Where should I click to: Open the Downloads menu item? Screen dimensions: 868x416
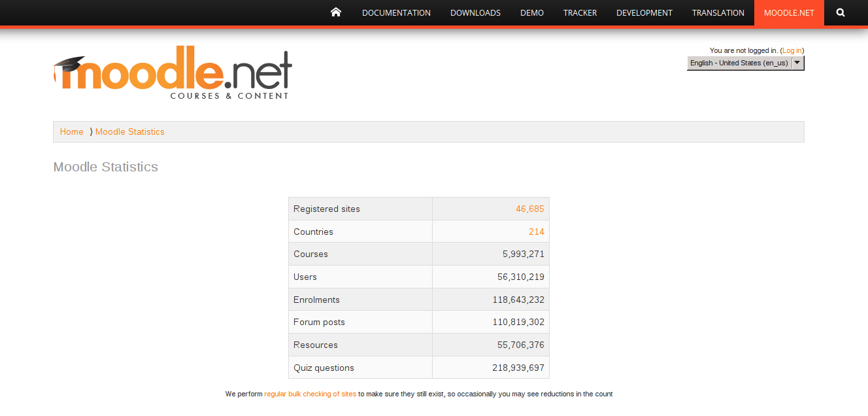point(475,12)
